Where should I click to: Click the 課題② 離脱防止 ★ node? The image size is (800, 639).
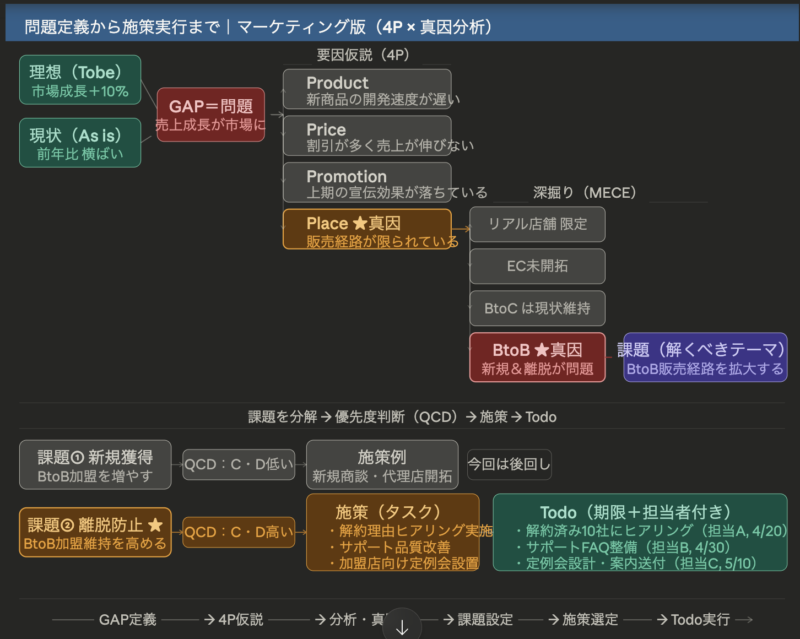tap(95, 532)
